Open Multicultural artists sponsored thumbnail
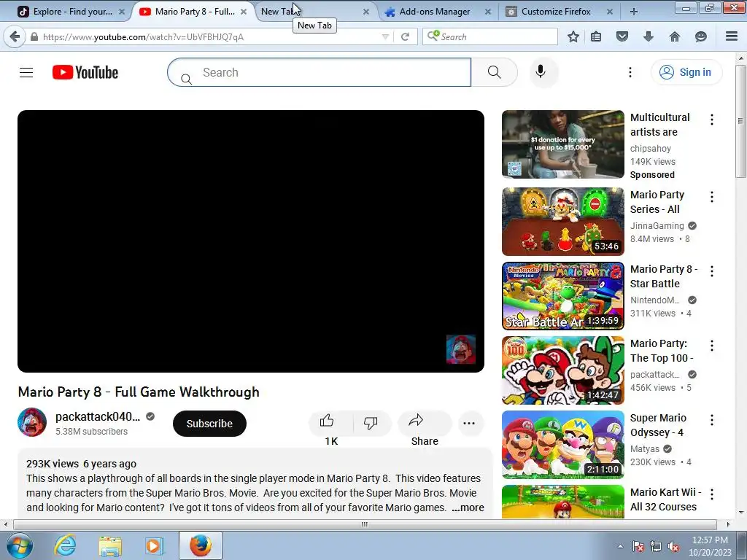This screenshot has width=747, height=560. [562, 144]
